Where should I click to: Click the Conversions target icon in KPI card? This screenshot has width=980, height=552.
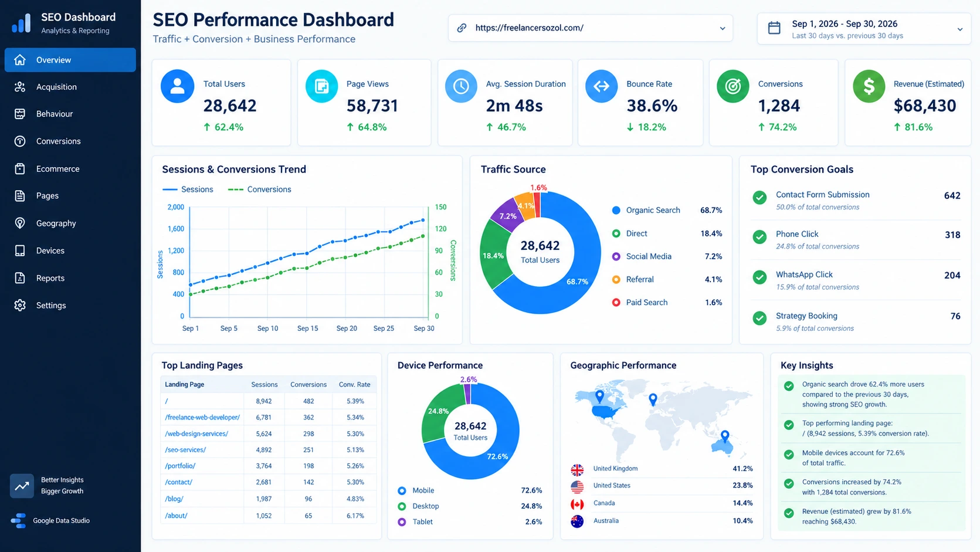point(733,86)
